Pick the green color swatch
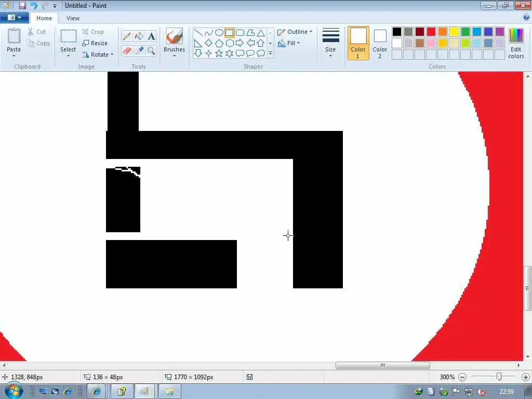The image size is (532, 399). point(465,32)
